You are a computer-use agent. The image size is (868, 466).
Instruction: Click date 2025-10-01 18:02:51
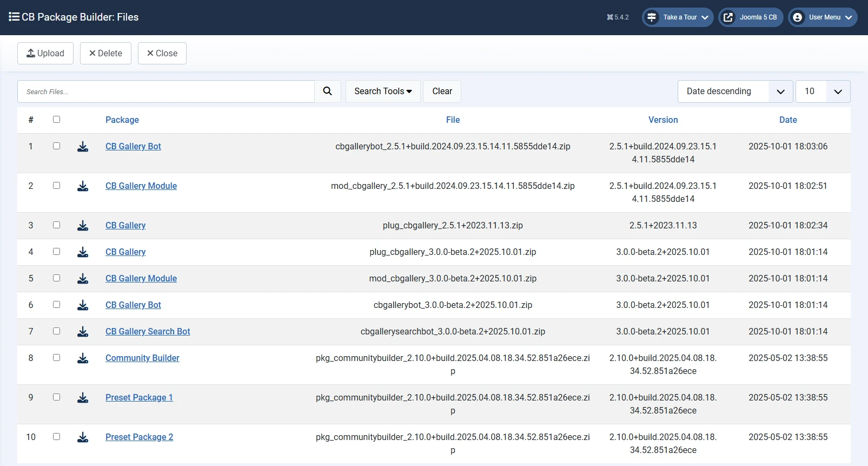[788, 186]
